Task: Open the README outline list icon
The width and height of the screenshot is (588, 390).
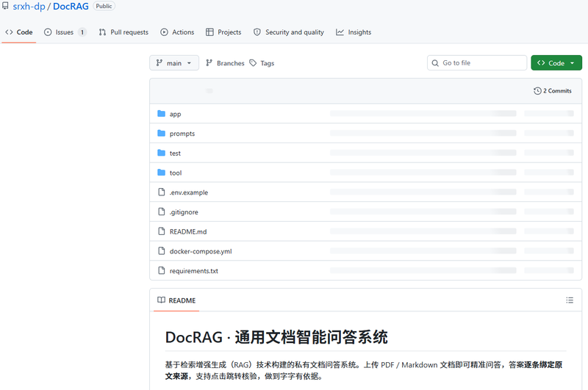Action: click(570, 300)
